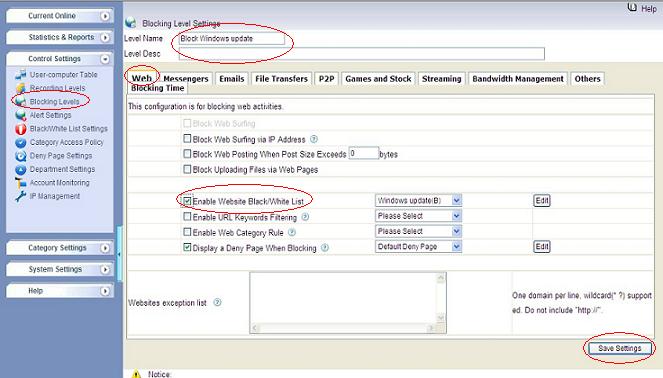Click help icon beside Enable URL Keywords Filtering

[305, 216]
